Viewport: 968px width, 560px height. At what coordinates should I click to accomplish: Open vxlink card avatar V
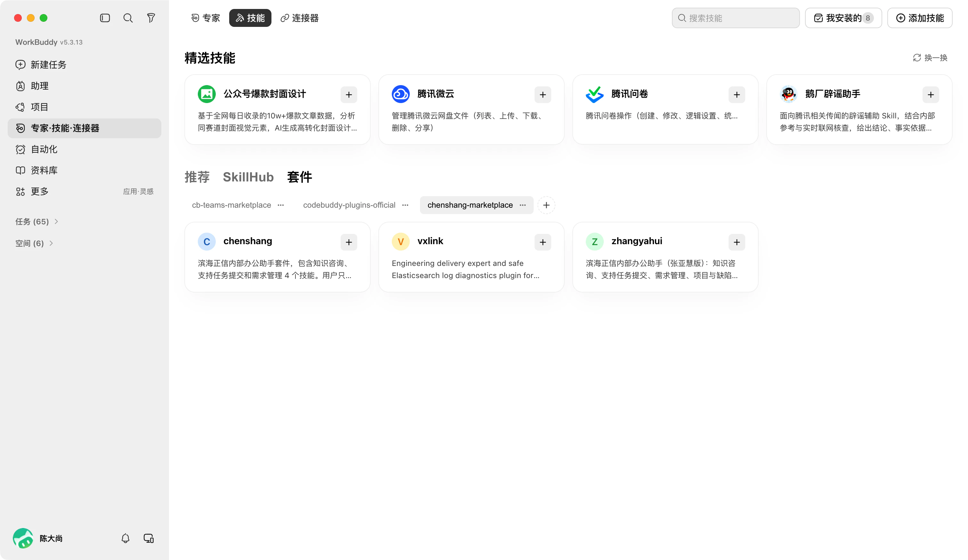click(401, 242)
